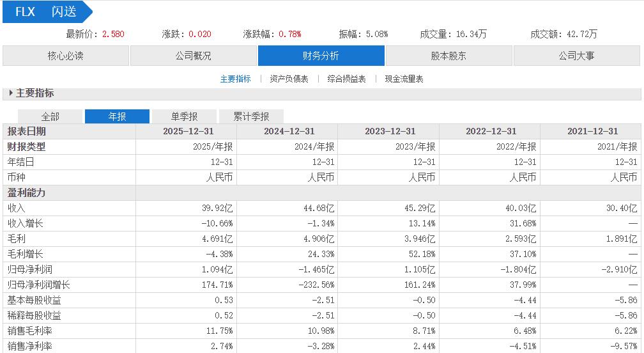Switch to 单季报 period filter
644x353 pixels.
(184, 116)
